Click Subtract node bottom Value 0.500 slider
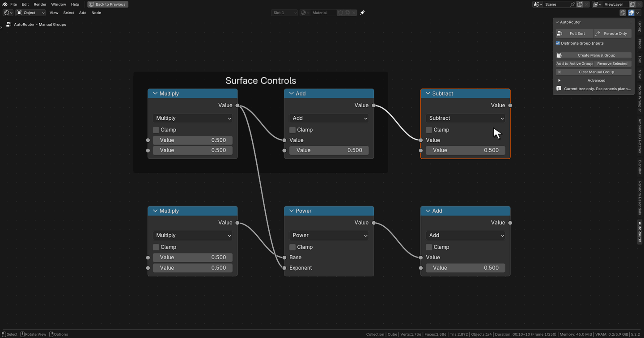Image resolution: width=644 pixels, height=338 pixels. pos(465,150)
